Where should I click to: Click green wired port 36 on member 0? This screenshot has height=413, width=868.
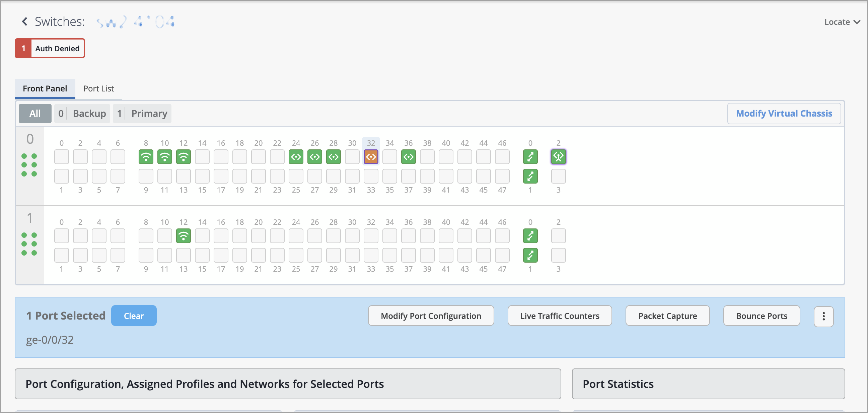[x=409, y=157]
